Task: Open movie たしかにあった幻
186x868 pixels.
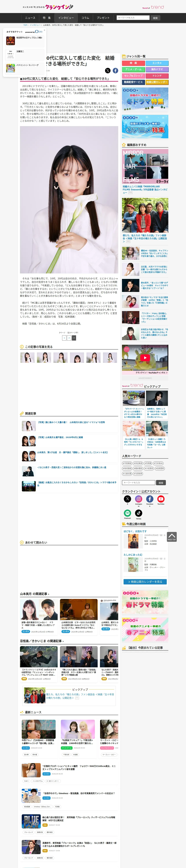Action: point(133,555)
